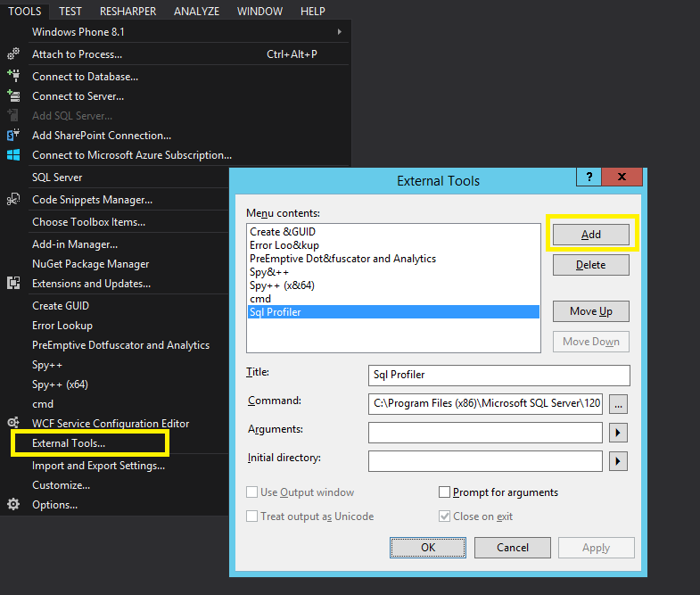
Task: Confirm with the OK button
Action: [x=428, y=548]
